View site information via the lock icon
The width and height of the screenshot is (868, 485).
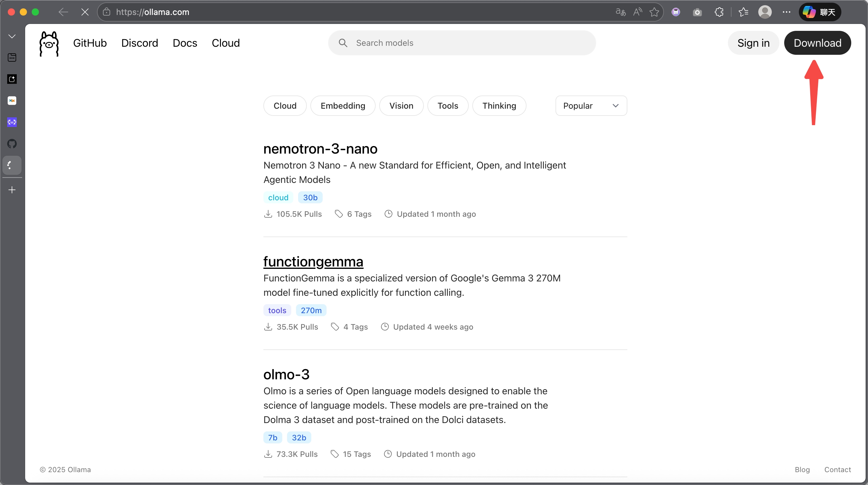[x=107, y=12]
